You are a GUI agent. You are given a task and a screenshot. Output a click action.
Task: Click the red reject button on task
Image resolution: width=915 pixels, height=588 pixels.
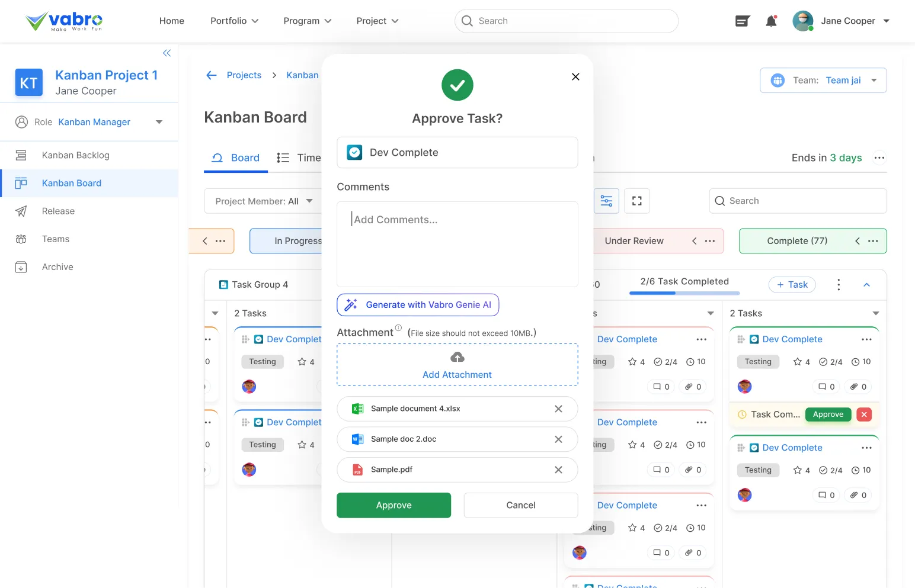[x=864, y=415]
